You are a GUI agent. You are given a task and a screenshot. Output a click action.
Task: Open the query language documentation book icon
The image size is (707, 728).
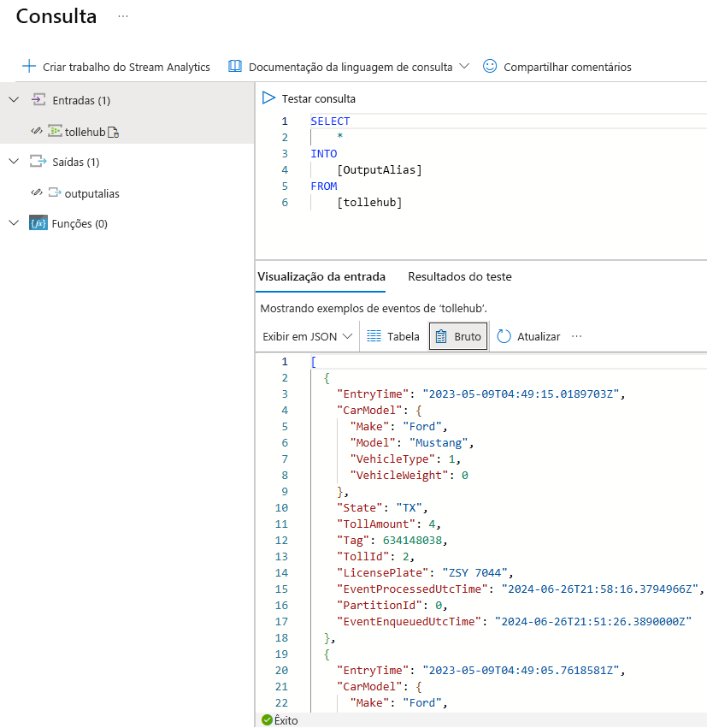tap(235, 67)
